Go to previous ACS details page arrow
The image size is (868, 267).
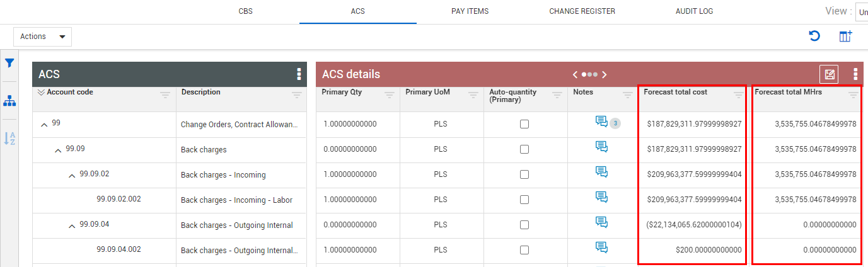point(576,74)
